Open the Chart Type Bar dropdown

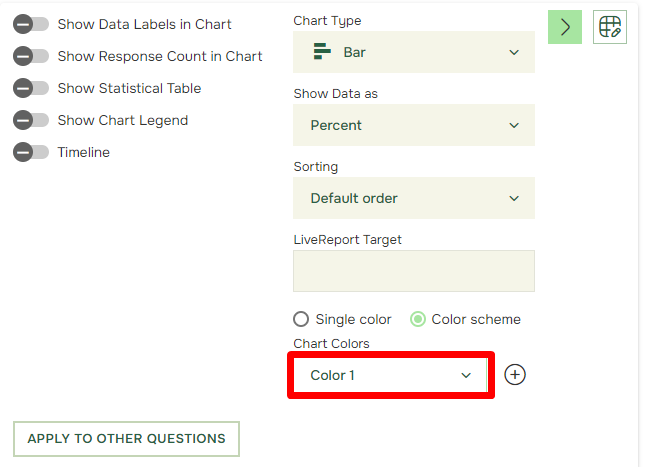click(x=414, y=52)
